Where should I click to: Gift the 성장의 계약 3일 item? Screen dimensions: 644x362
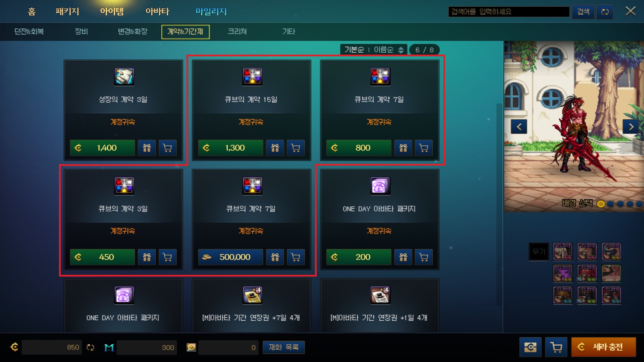(147, 148)
